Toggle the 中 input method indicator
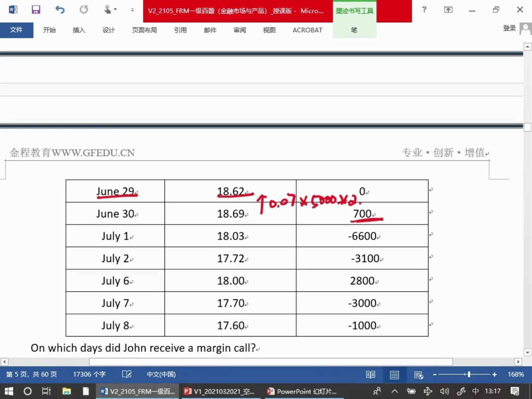Viewport: 532px width, 399px height. pyautogui.click(x=475, y=391)
